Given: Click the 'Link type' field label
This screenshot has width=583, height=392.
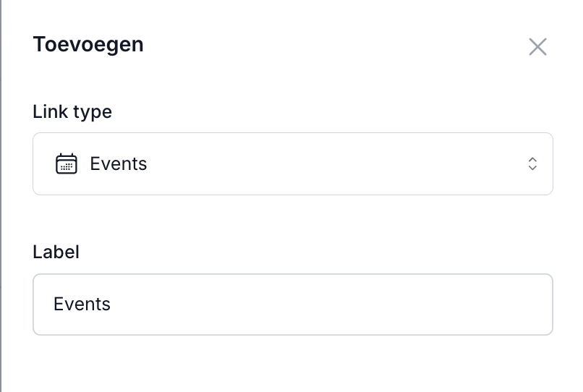Looking at the screenshot, I should 72,112.
